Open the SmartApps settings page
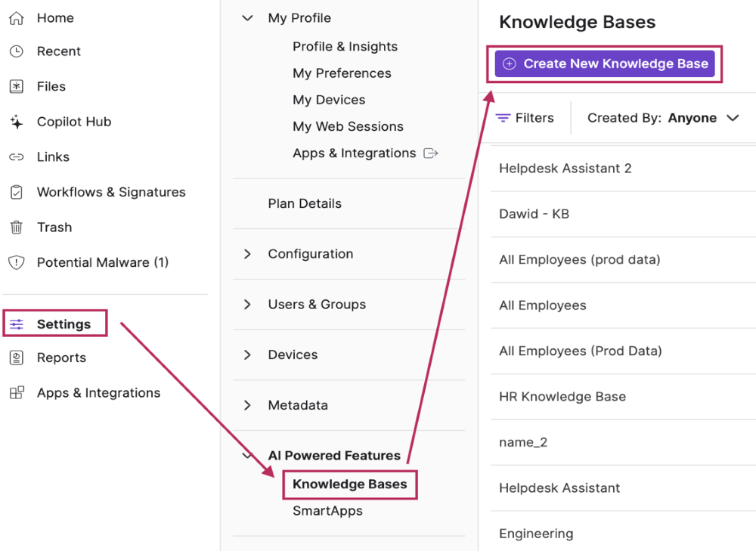 327,510
